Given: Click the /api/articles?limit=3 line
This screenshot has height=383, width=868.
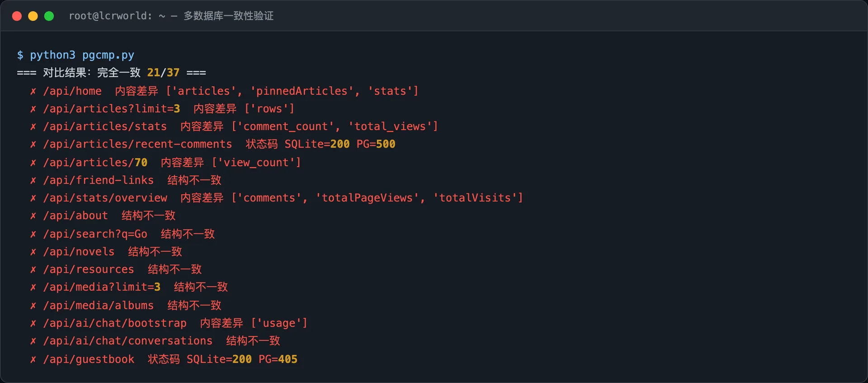Looking at the screenshot, I should pos(162,109).
